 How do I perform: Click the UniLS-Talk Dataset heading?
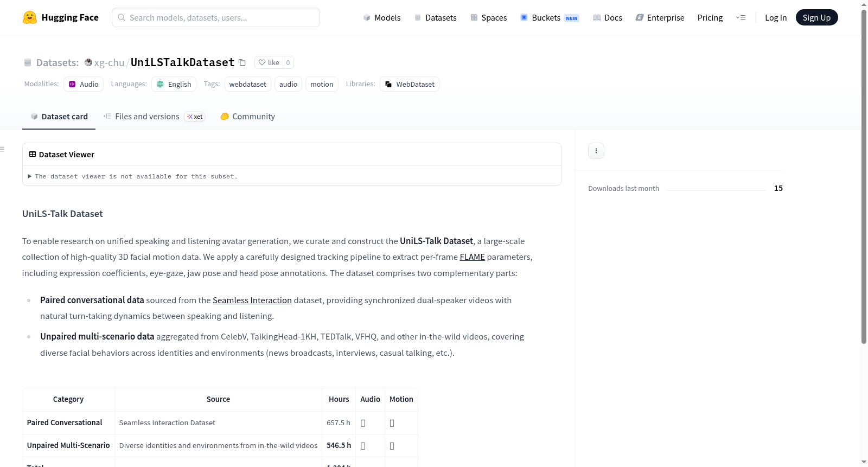tap(62, 214)
